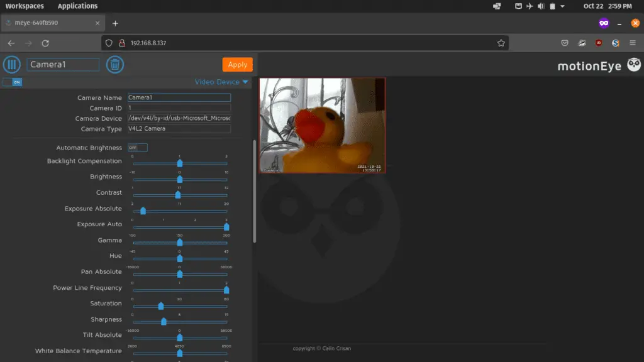Open the volume indicator in top bar
Viewport: 644px width, 362px height.
541,6
